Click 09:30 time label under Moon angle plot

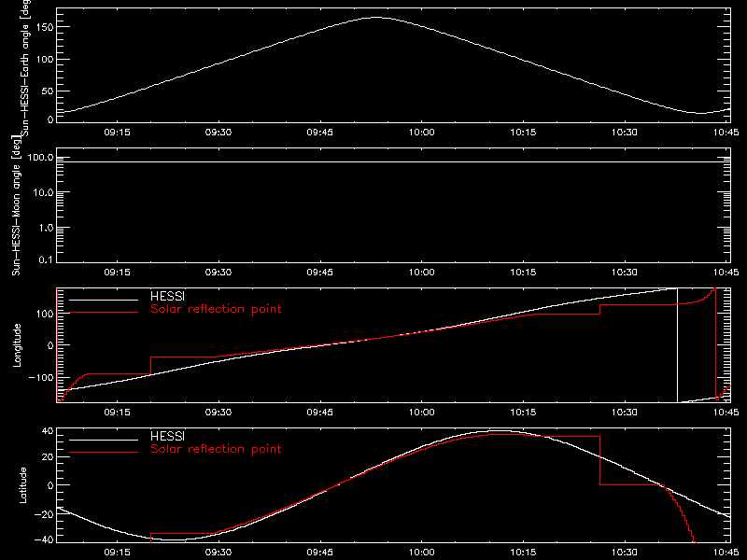[218, 273]
